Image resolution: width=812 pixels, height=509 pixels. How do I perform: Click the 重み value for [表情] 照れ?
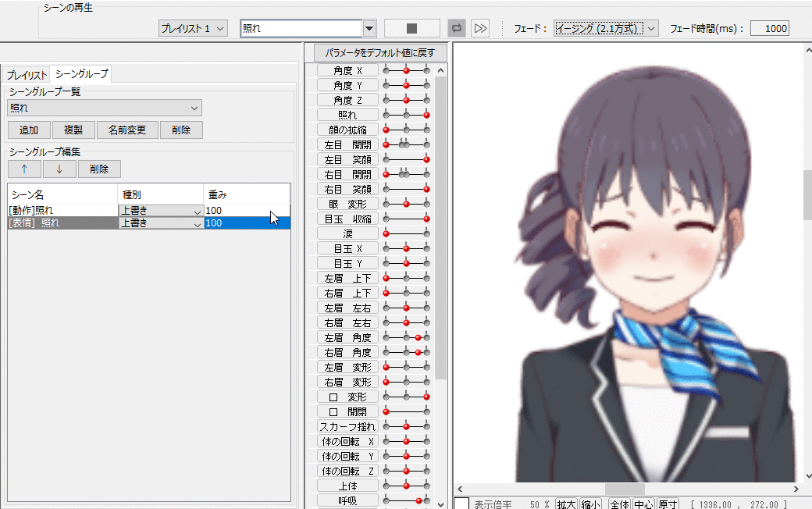click(x=247, y=222)
